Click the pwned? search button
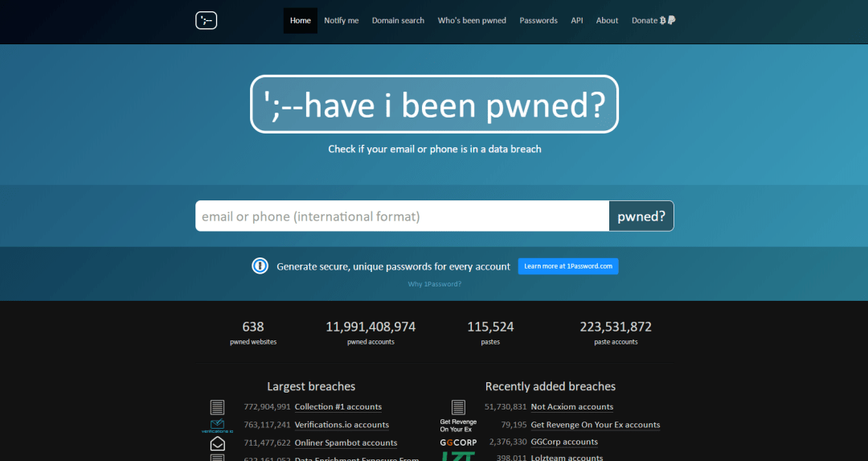 click(641, 216)
